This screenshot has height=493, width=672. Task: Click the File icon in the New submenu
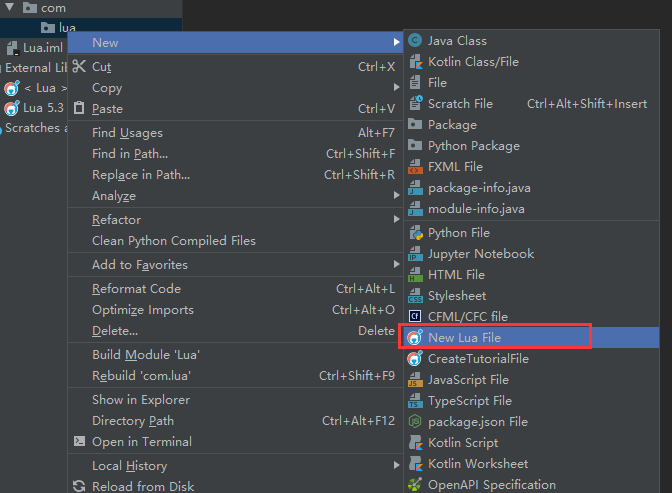click(415, 82)
